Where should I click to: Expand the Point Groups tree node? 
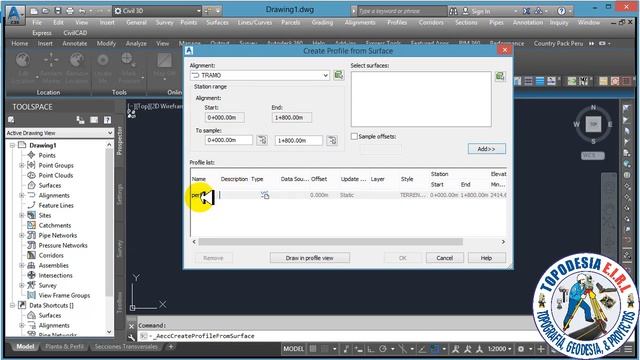coord(22,165)
